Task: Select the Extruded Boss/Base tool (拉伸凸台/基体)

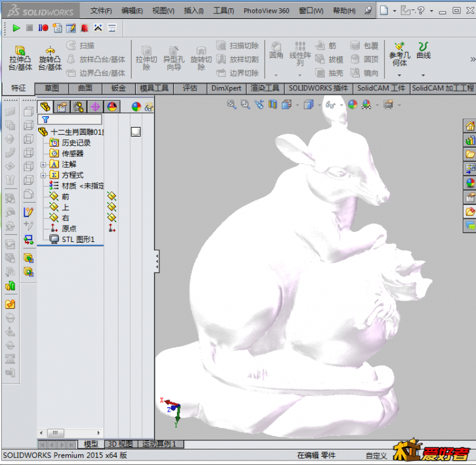Action: pos(20,58)
